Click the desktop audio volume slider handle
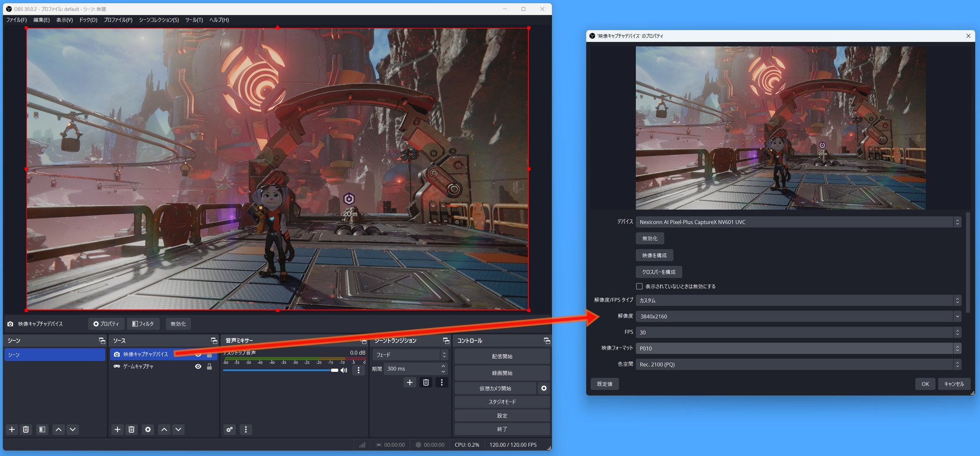Image resolution: width=980 pixels, height=456 pixels. click(x=334, y=370)
